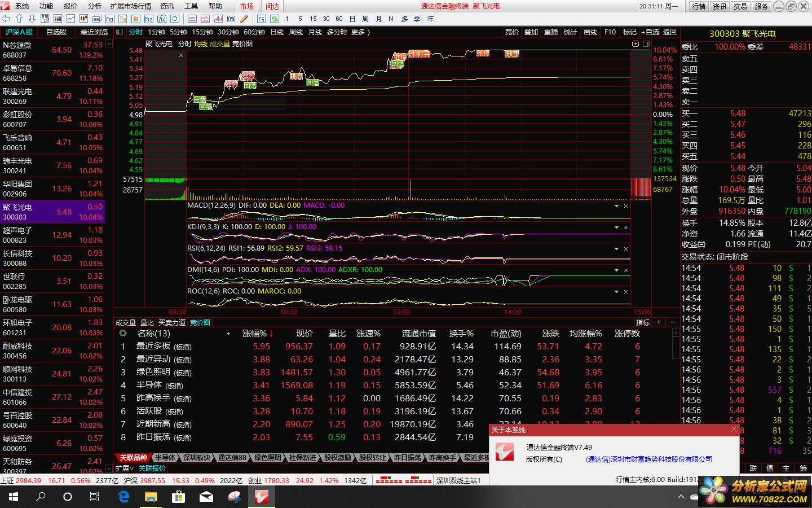This screenshot has height=508, width=812.
Task: Click the 指标 button below the chart
Action: click(643, 322)
